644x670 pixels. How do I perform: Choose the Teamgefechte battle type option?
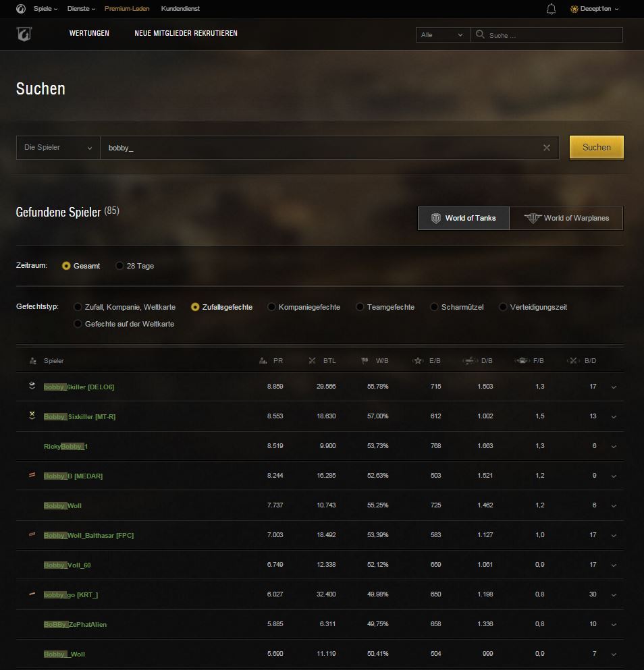pos(360,307)
